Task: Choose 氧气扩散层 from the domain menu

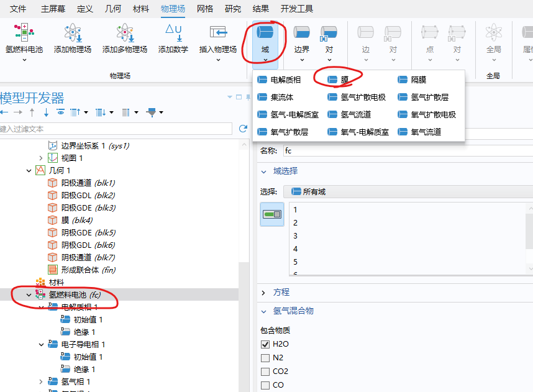Action: [x=283, y=132]
